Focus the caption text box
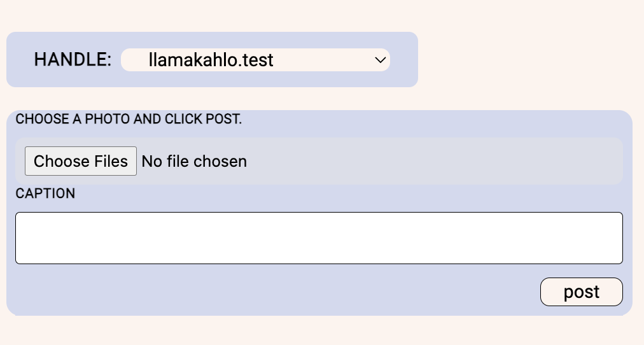This screenshot has height=345, width=644. point(319,238)
